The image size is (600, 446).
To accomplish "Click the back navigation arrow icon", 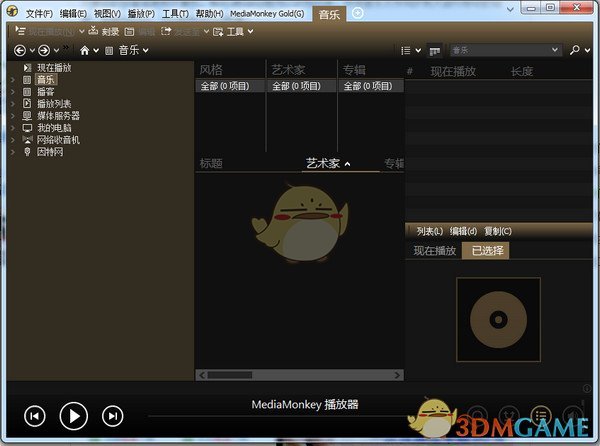I will click(20, 50).
